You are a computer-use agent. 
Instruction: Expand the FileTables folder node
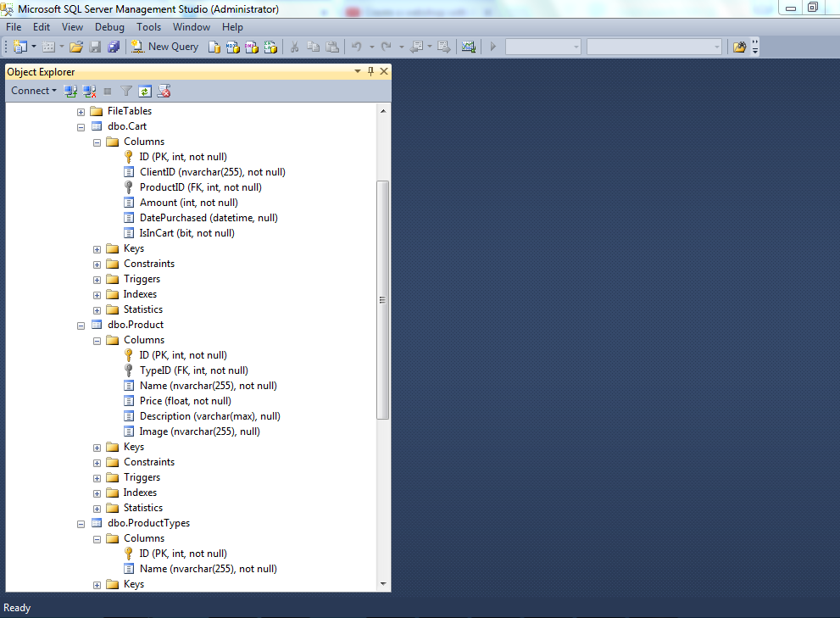coord(81,112)
